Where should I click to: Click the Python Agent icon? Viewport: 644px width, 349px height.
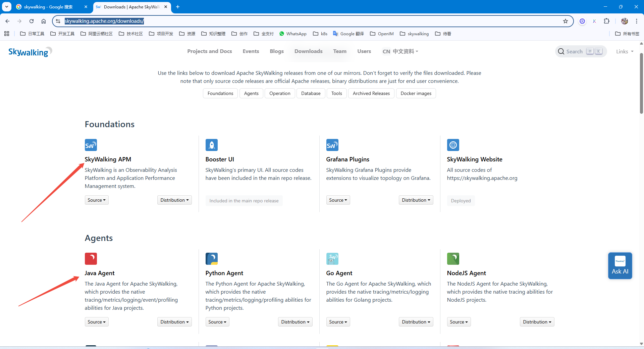click(212, 259)
